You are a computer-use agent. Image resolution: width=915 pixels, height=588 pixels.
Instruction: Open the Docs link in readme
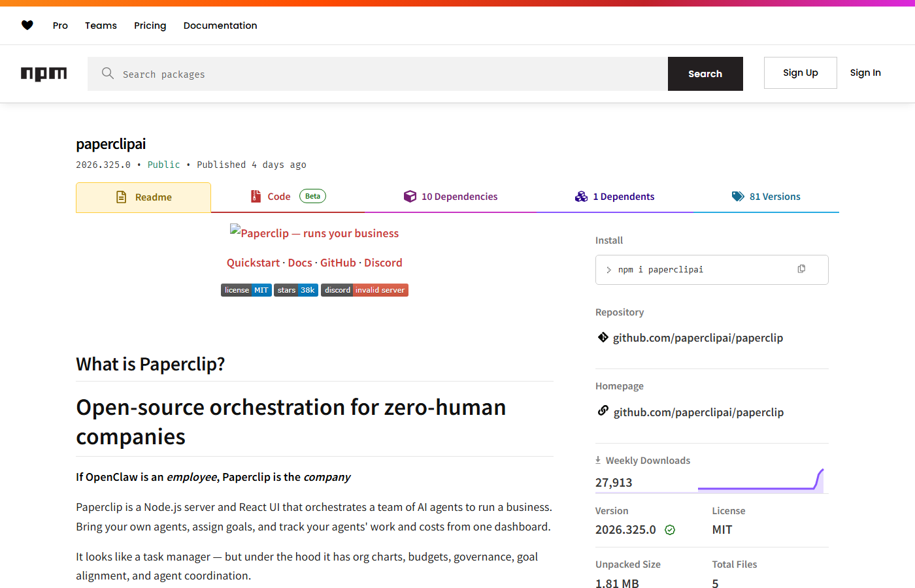click(300, 263)
